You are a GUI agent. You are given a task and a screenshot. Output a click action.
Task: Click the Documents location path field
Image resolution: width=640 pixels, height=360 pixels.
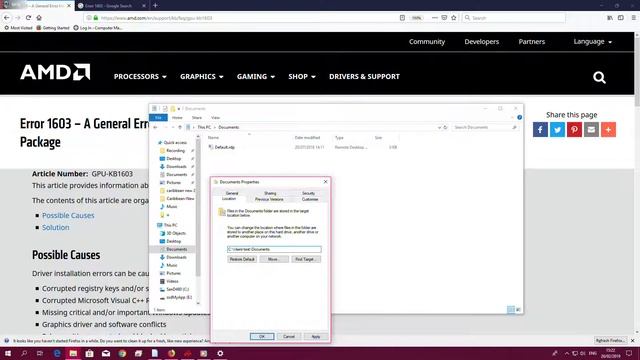[x=274, y=249]
